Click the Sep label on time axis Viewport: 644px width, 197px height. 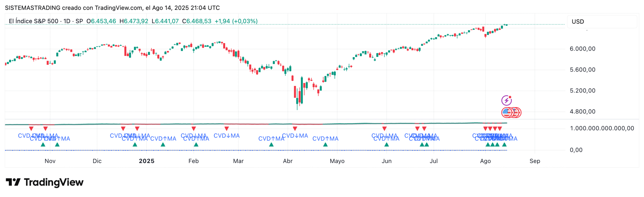pyautogui.click(x=534, y=161)
